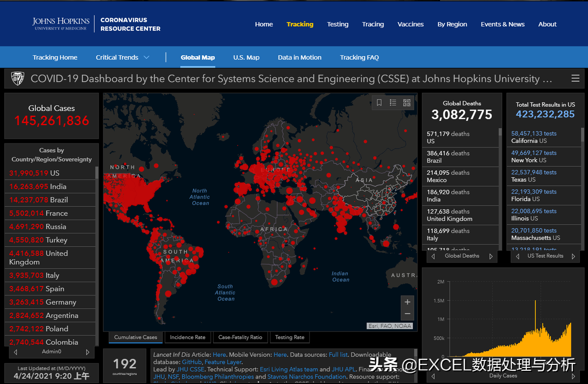Select Argentina in the cases list

click(50, 315)
